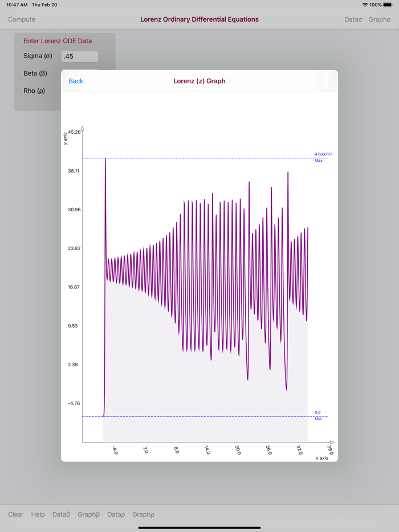The height and width of the screenshot is (532, 399).
Task: Select the Sigma input field with .45
Action: pyautogui.click(x=80, y=56)
